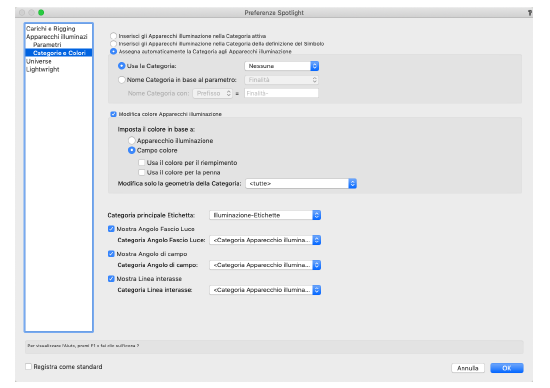Choose insert fixtures in active Categoria
Screen dimensions: 550x388
(x=113, y=36)
